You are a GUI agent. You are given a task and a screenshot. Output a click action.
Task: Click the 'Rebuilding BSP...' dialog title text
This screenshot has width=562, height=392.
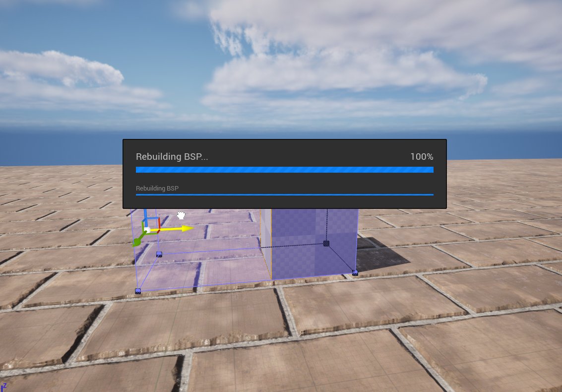(x=172, y=157)
